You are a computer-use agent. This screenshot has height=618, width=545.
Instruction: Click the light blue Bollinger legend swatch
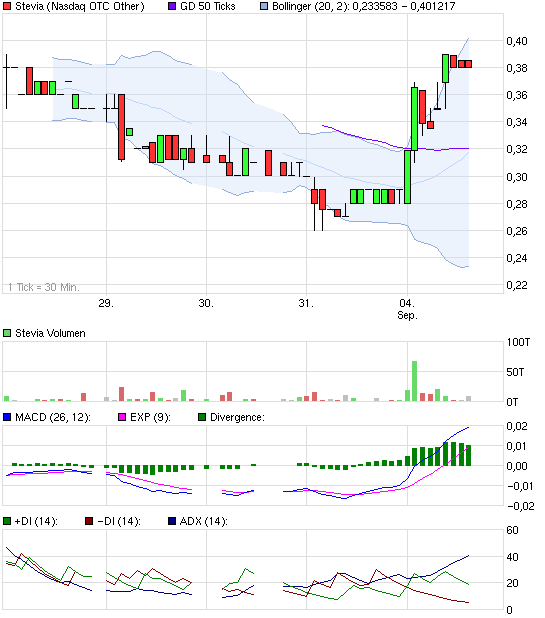click(x=264, y=6)
